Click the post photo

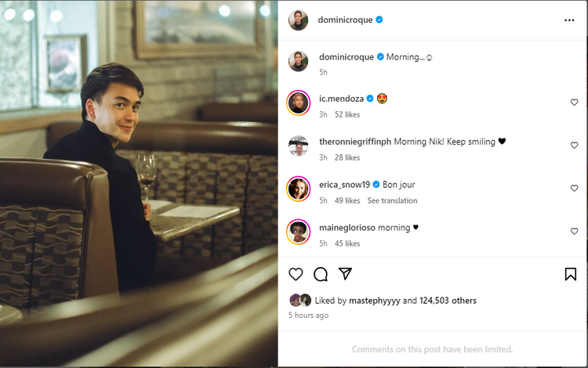[x=139, y=184]
